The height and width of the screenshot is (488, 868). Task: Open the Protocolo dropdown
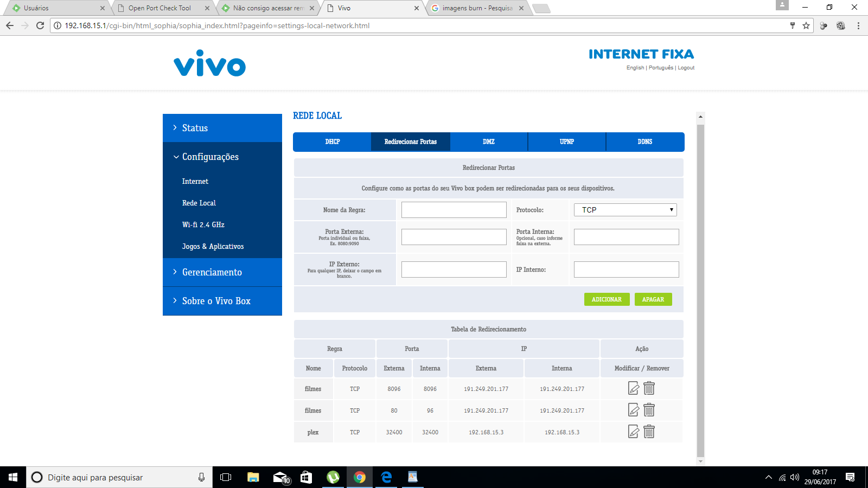(626, 210)
